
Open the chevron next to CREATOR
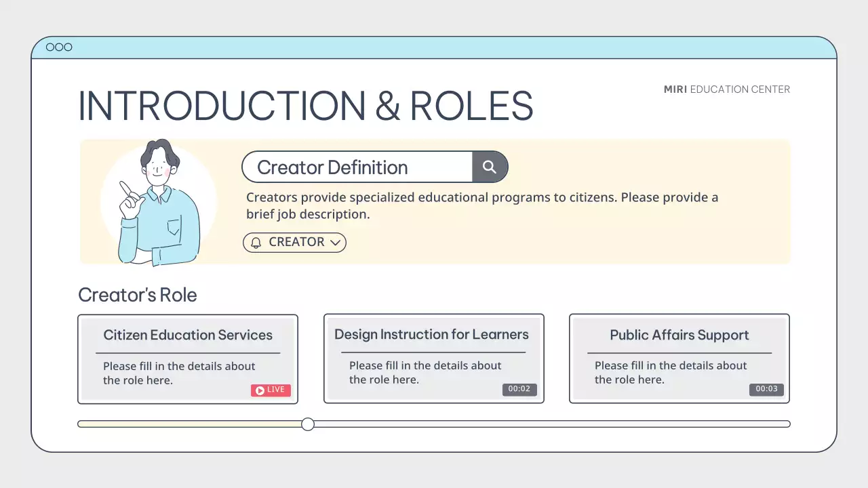tap(336, 242)
